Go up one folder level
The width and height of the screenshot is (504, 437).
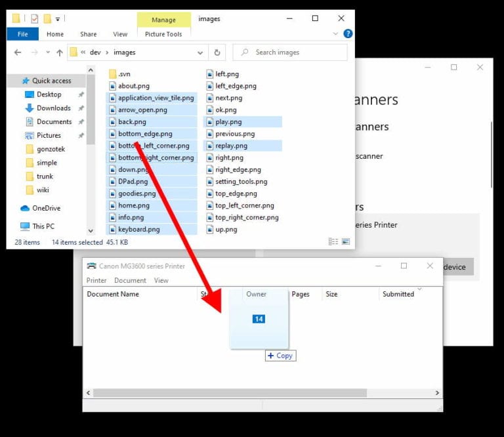[60, 52]
